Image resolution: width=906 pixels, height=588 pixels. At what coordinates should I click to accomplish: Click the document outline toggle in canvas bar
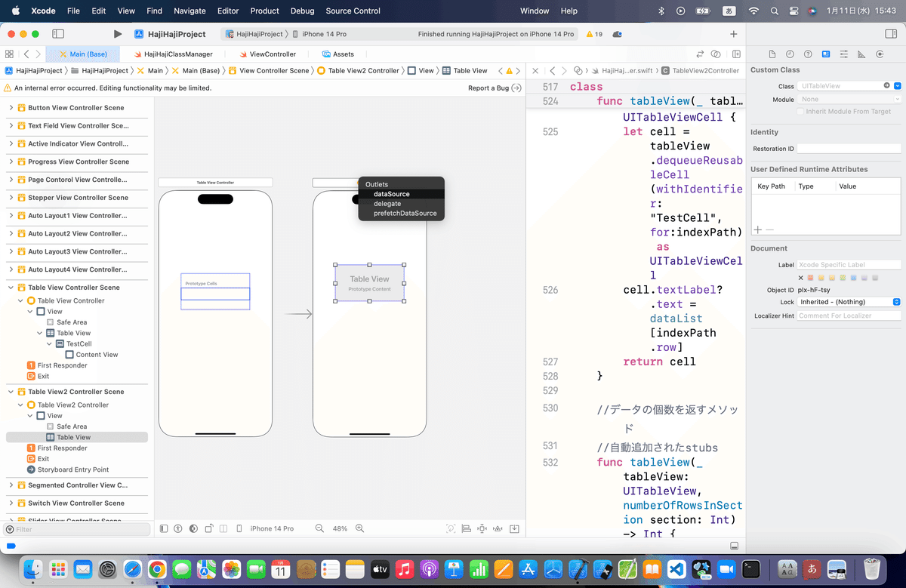(x=164, y=529)
